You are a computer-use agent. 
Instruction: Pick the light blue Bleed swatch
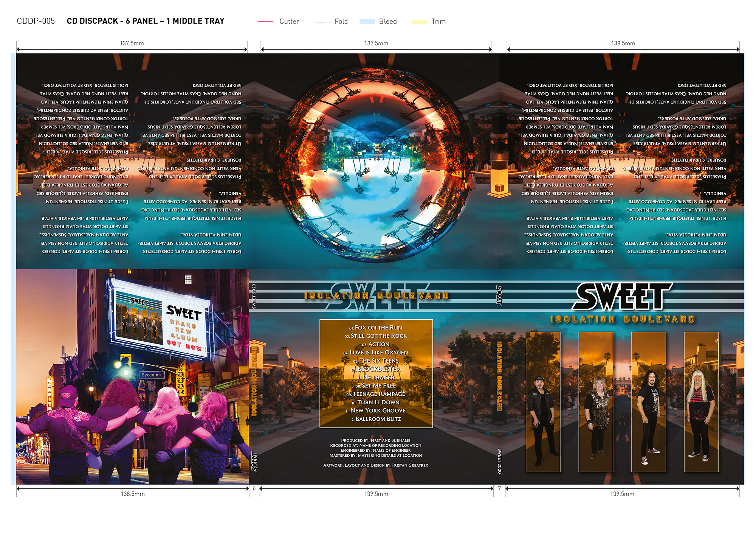point(367,22)
